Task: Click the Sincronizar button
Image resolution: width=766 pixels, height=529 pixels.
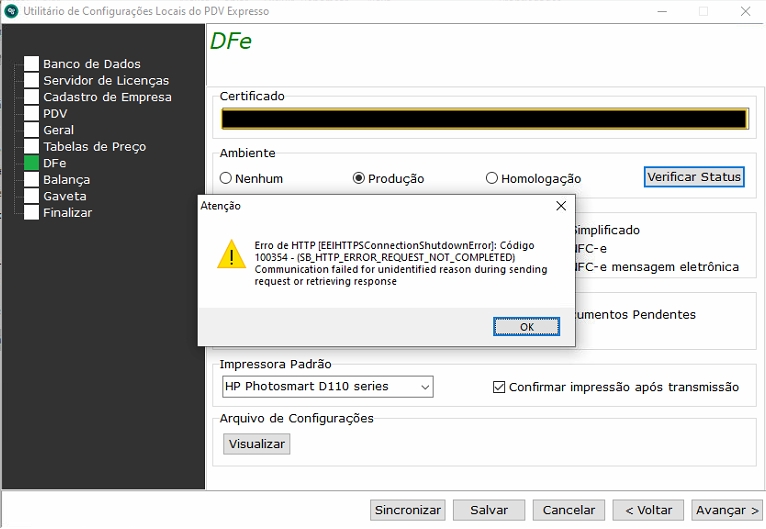Action: 407,510
